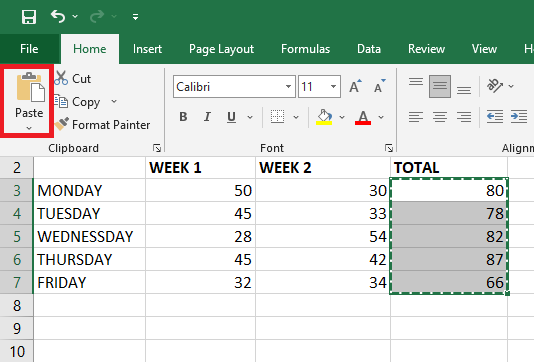Select total cell showing 66

tap(449, 282)
